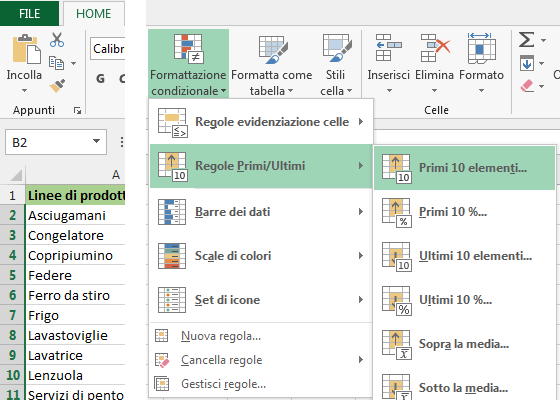560x400 pixels.
Task: Click the Regole evidenziazione celle icon
Action: (x=173, y=123)
